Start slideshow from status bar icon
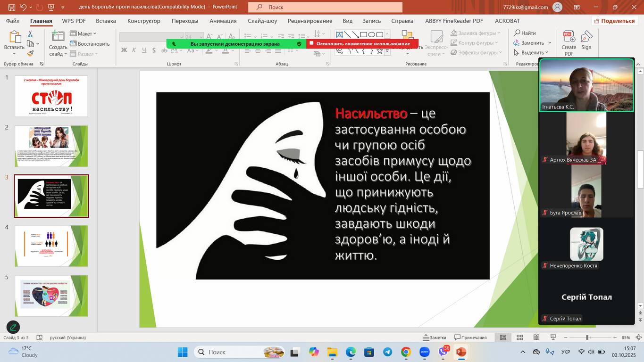 click(552, 337)
